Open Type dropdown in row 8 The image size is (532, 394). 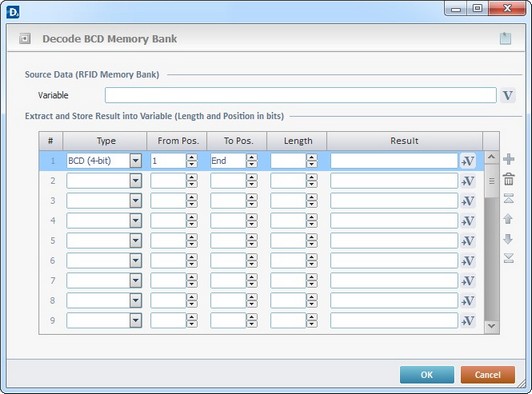tap(136, 301)
